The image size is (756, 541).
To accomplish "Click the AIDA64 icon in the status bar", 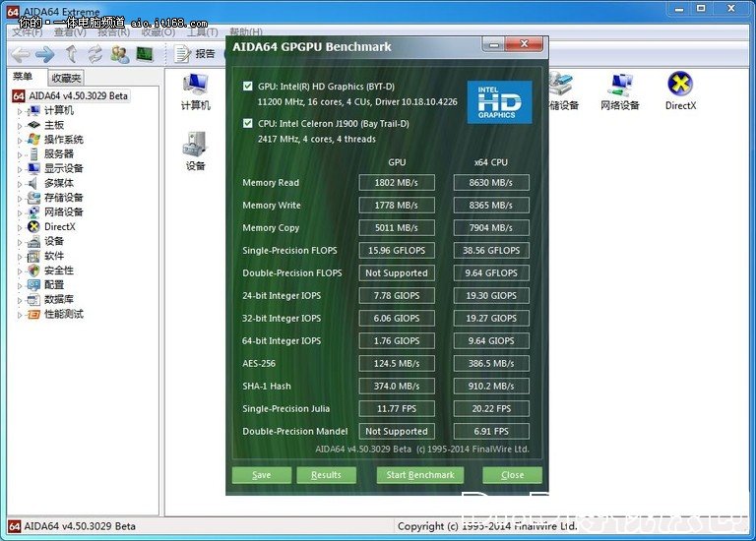I will pos(15,526).
